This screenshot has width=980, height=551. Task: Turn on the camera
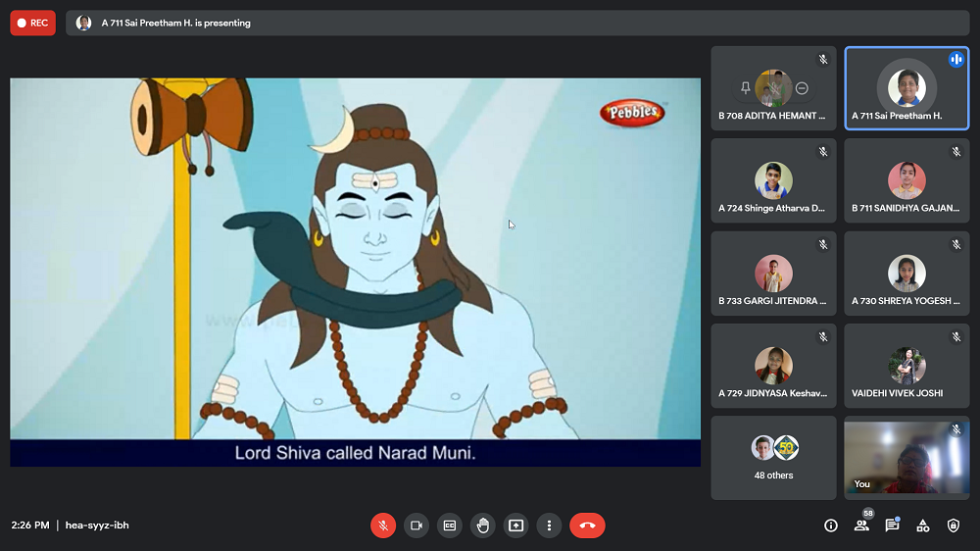416,526
